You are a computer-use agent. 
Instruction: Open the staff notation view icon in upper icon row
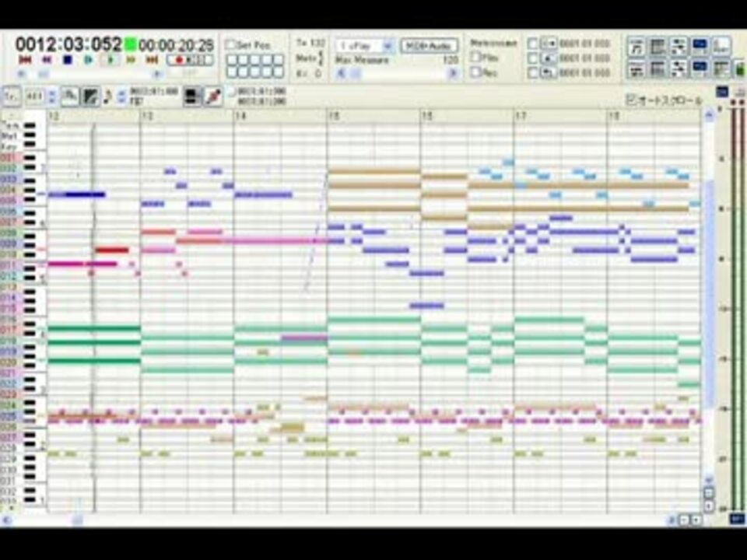coord(636,47)
